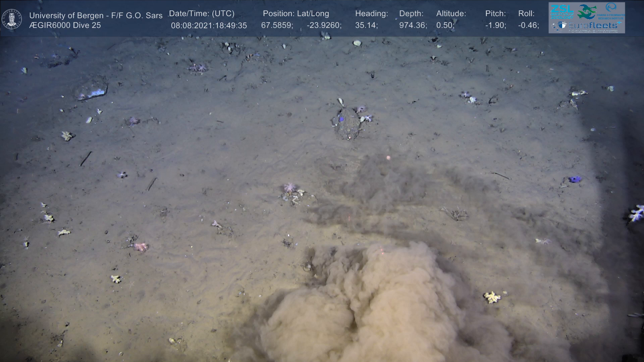This screenshot has width=644, height=362.
Task: Click the latitude value 67.5859
Action: [277, 25]
